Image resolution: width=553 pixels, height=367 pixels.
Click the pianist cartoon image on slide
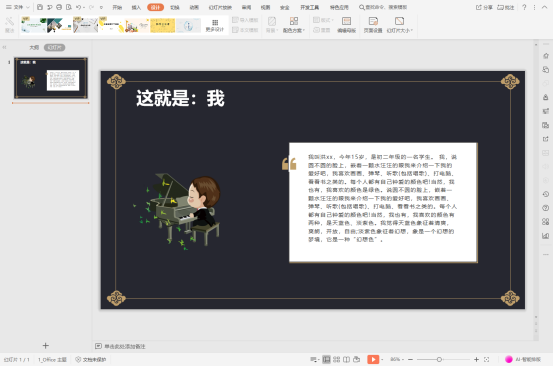click(178, 211)
